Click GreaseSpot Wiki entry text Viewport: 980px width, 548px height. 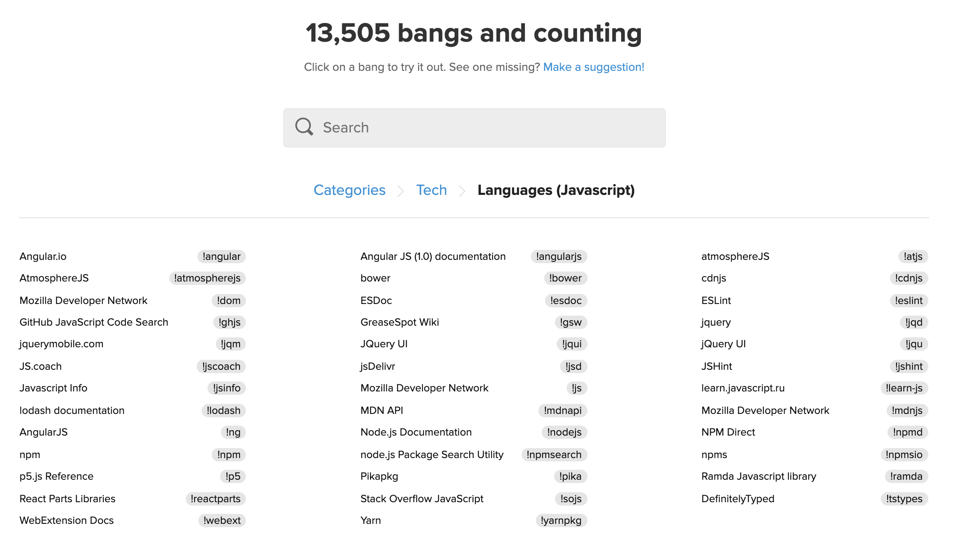click(400, 322)
